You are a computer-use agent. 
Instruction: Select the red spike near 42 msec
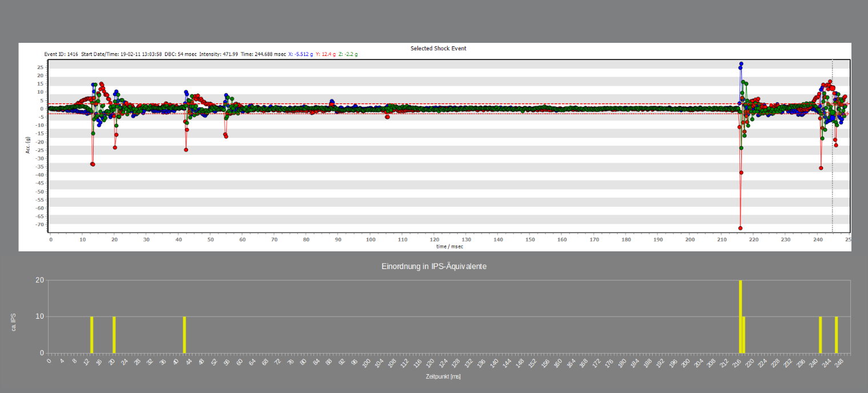click(185, 150)
